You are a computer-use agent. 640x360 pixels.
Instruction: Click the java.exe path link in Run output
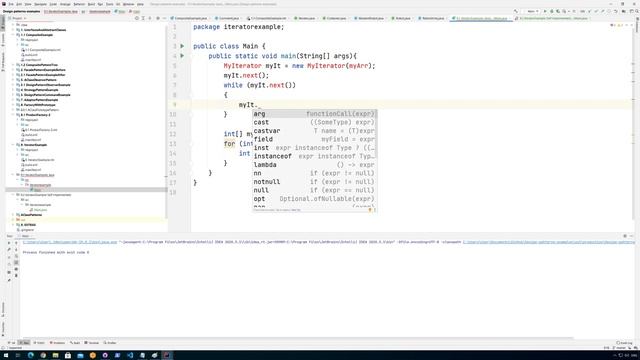pyautogui.click(x=70, y=242)
